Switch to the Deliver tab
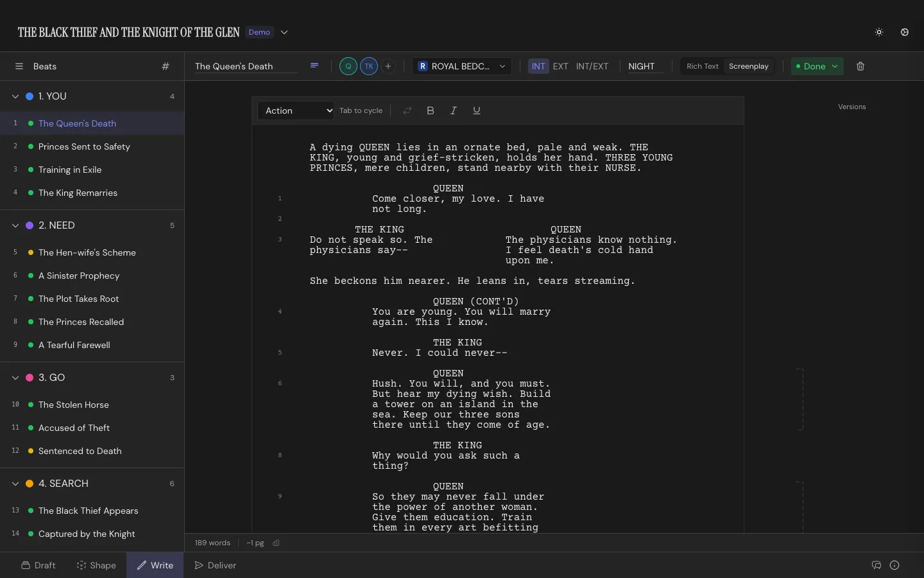This screenshot has height=578, width=924. (x=216, y=565)
